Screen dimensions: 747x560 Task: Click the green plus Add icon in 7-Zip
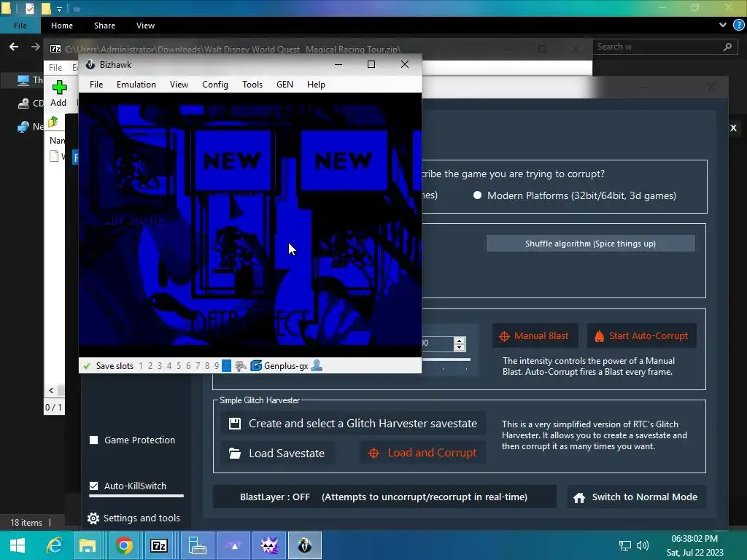[x=59, y=87]
